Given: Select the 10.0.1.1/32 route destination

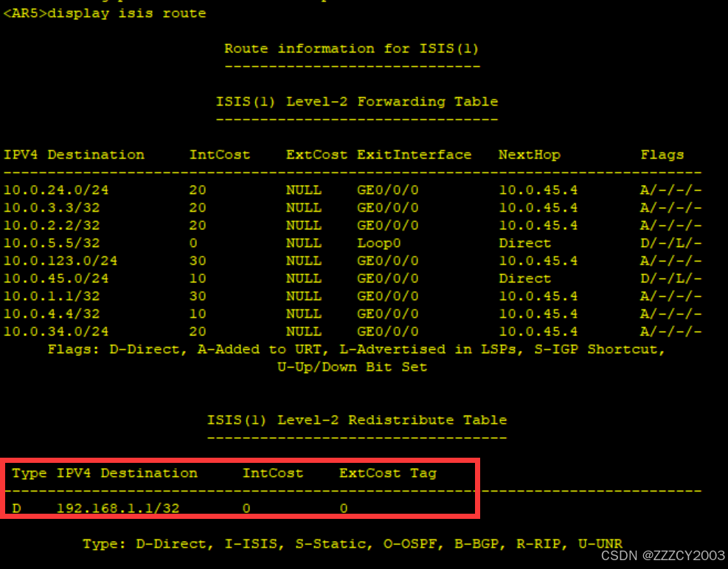Looking at the screenshot, I should tap(52, 296).
